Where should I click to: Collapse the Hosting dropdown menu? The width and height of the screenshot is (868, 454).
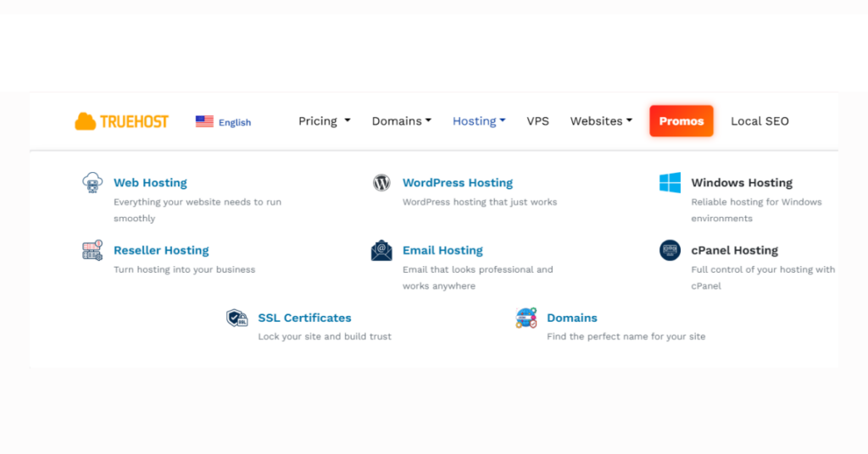tap(479, 121)
